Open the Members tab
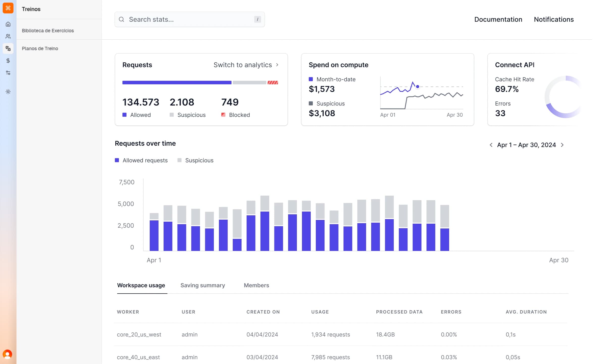 click(x=256, y=285)
